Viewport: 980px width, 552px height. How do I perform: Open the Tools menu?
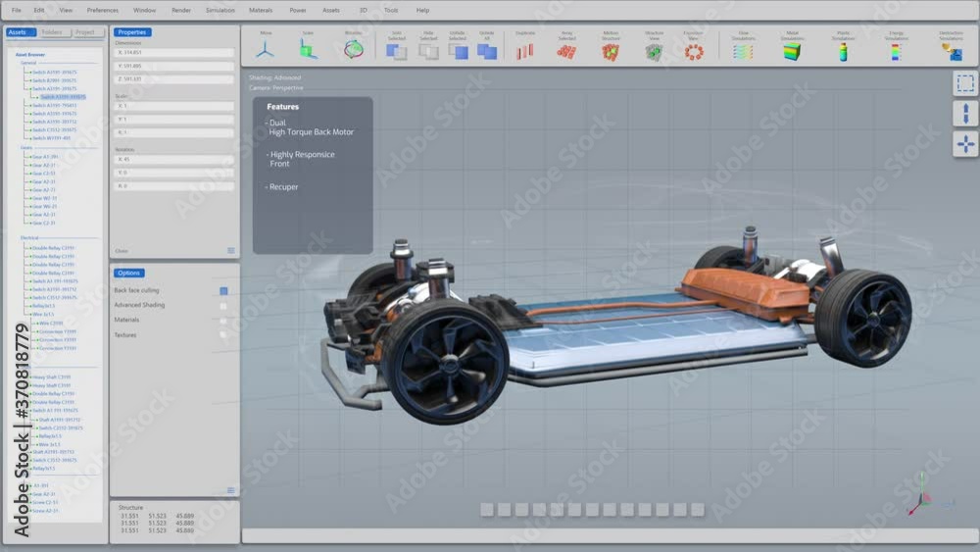[x=391, y=10]
